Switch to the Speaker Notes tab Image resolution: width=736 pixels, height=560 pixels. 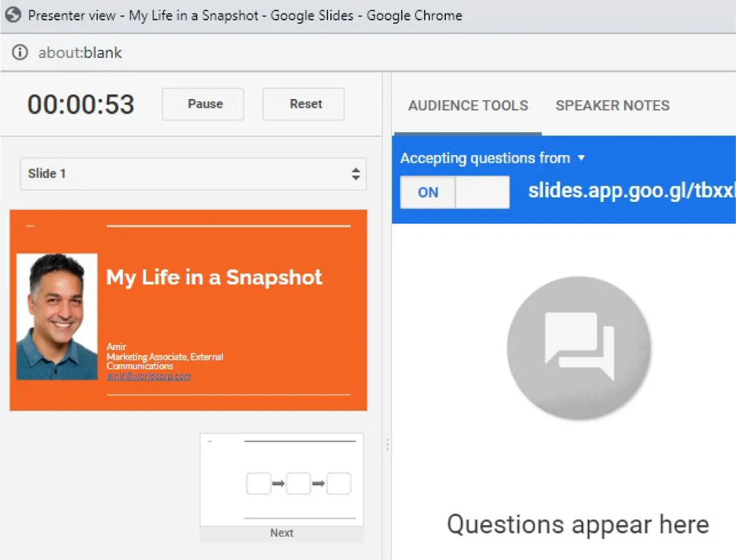(612, 105)
